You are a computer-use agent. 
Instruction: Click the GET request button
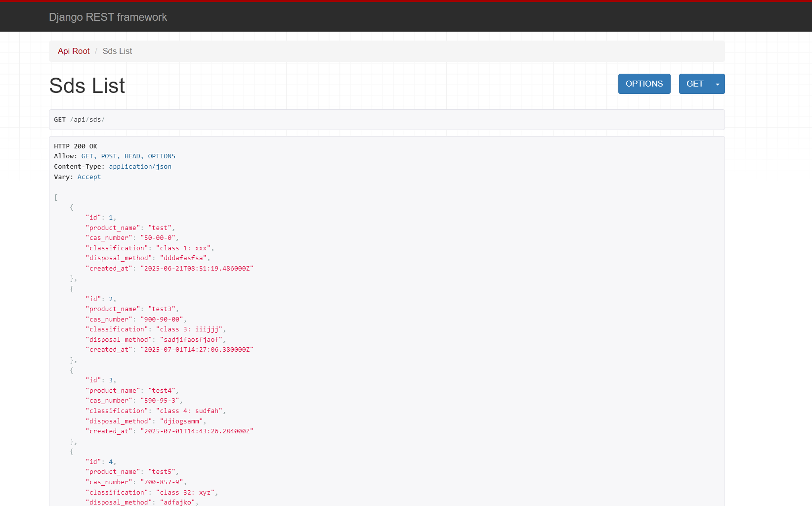pos(694,84)
